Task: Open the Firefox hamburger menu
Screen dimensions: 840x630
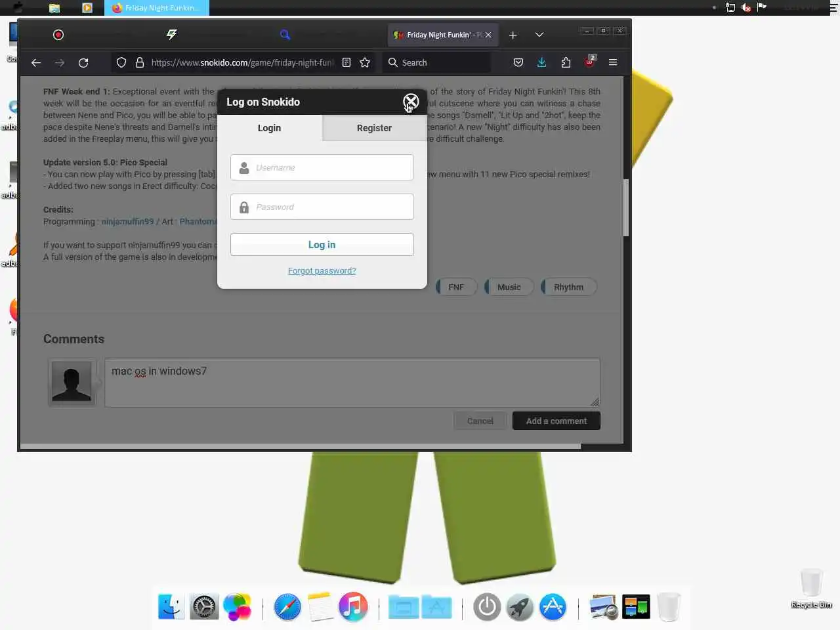Action: coord(613,62)
